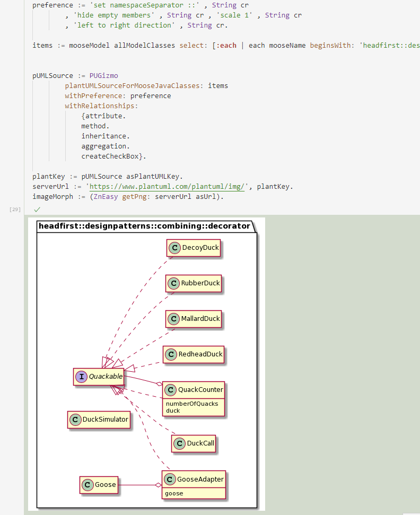Click the class icon beside Goose
420x515 pixels.
[87, 485]
